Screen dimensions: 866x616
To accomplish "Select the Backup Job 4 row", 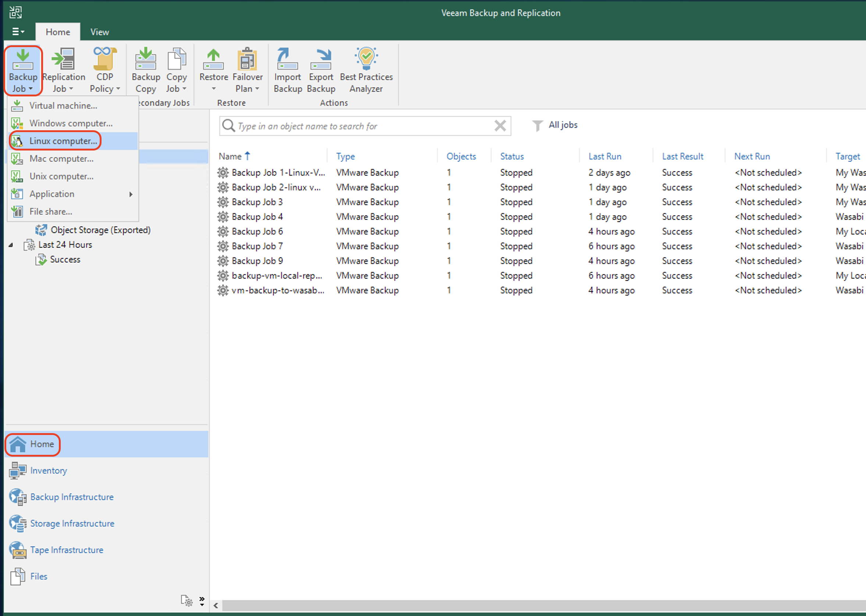I will pos(541,217).
